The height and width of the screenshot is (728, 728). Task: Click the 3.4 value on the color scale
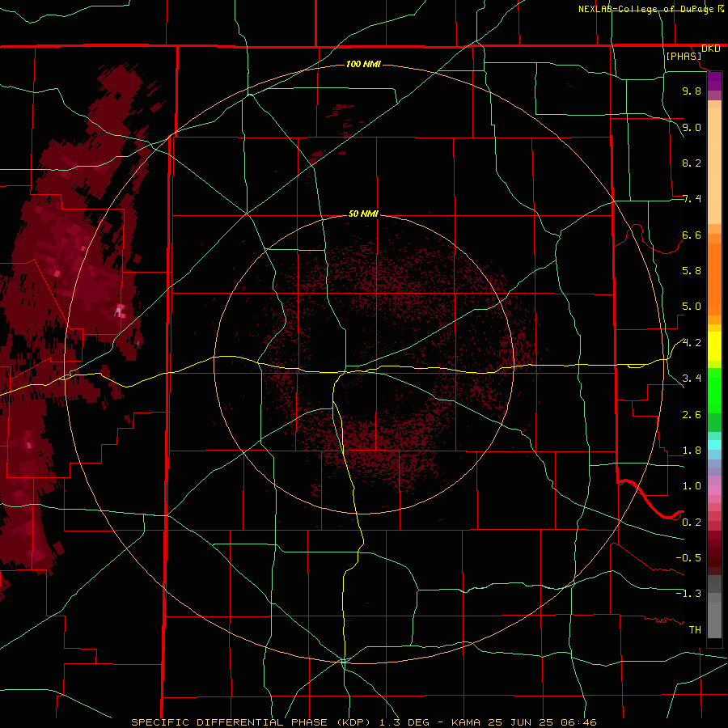click(692, 379)
